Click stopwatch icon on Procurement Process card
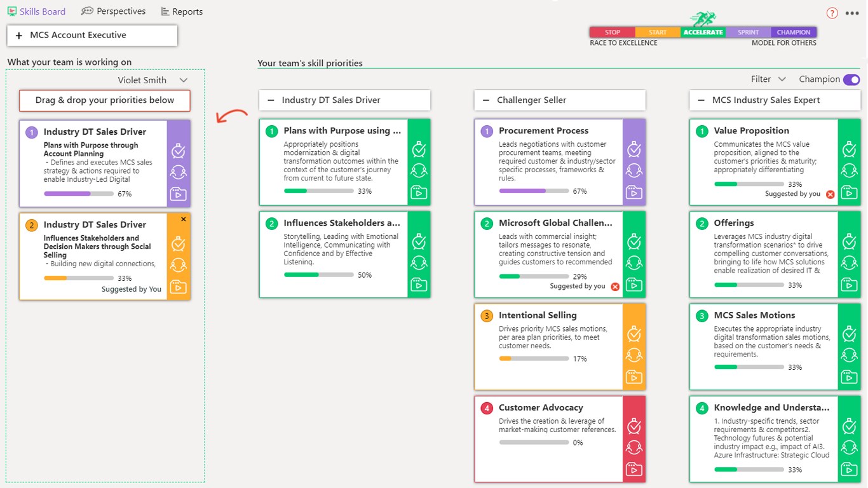This screenshot has width=868, height=488. click(x=634, y=149)
